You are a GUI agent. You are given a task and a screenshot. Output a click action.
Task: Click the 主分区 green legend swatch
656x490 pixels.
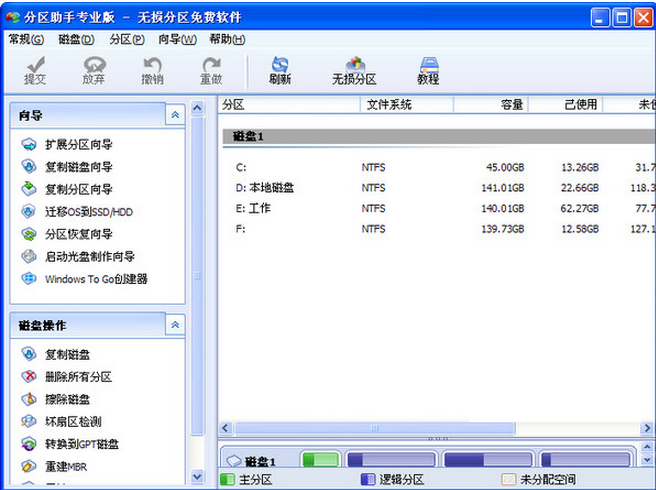[x=227, y=479]
